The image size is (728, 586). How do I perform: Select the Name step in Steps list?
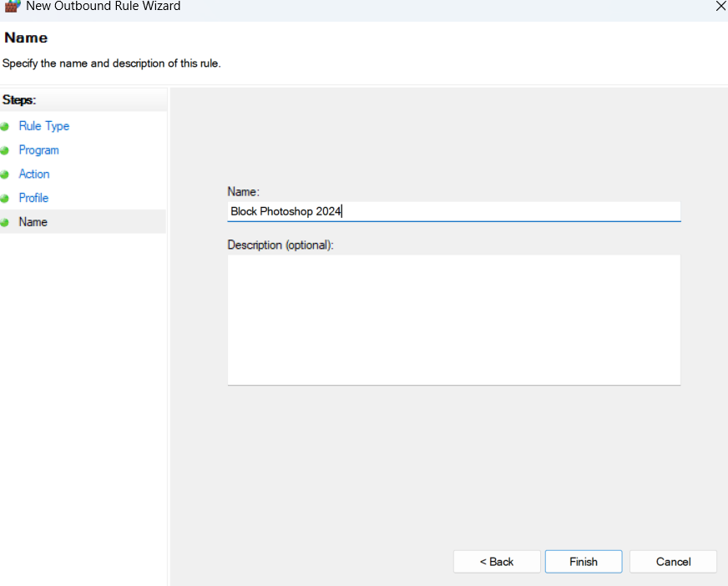[x=33, y=222]
